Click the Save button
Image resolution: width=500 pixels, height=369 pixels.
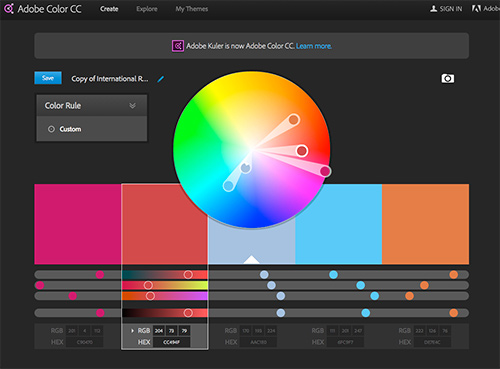click(x=48, y=78)
